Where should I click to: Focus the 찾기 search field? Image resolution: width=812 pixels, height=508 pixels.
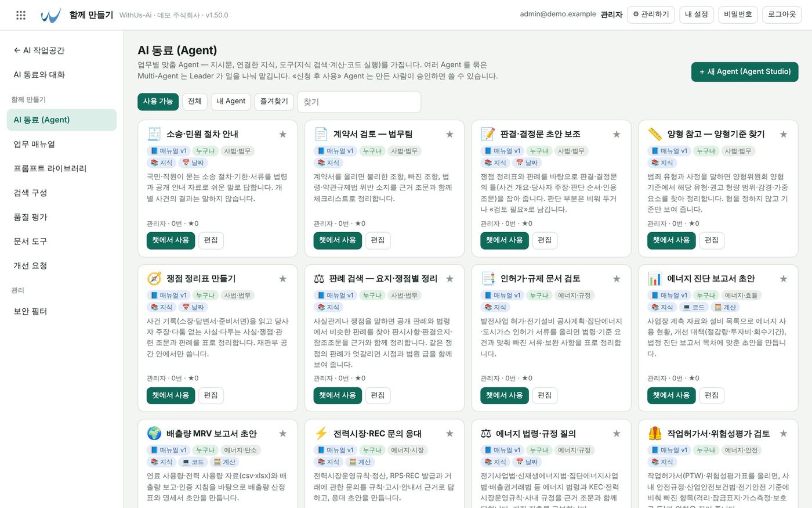(359, 102)
